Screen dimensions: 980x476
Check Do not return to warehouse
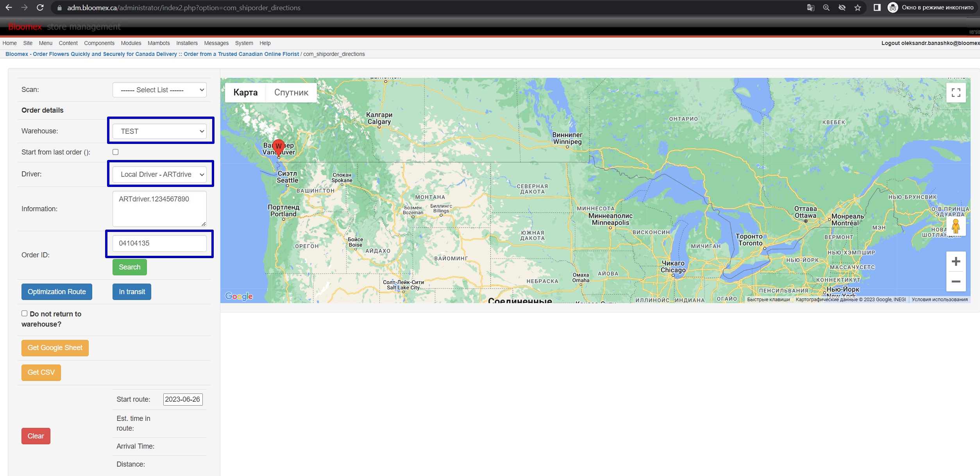tap(24, 313)
